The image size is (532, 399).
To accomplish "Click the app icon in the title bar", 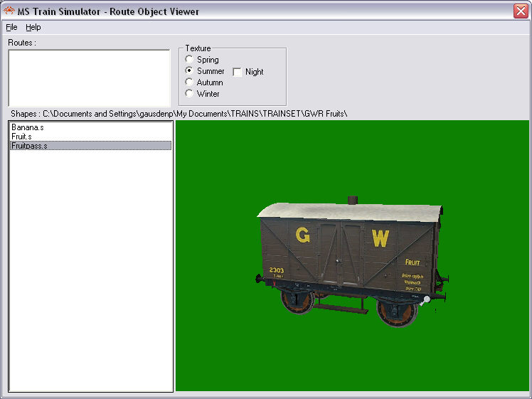I will tap(9, 11).
